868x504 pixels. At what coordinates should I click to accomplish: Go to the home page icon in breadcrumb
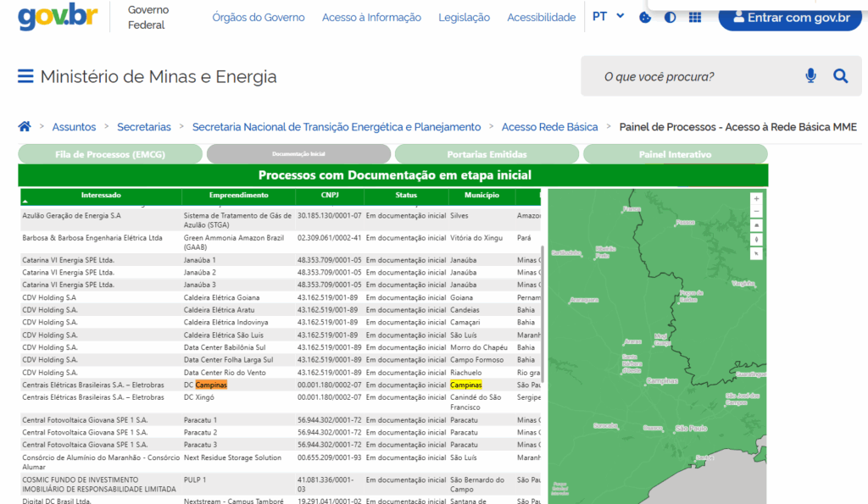25,126
